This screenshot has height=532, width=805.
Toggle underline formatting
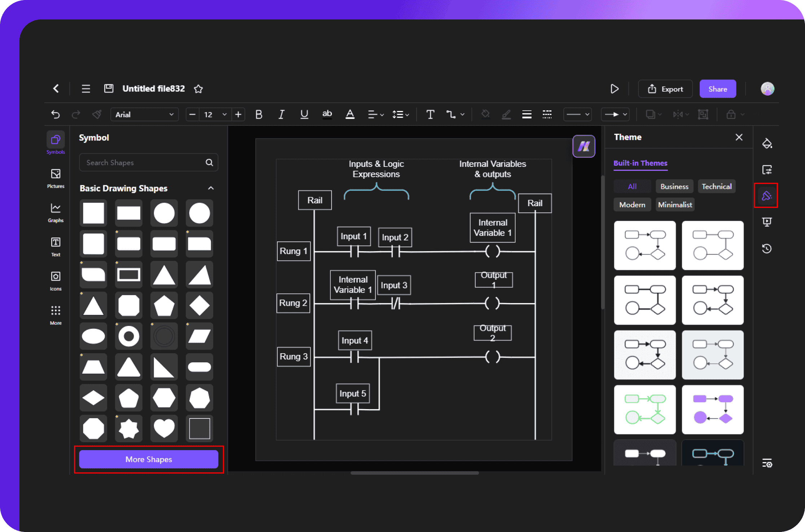304,115
